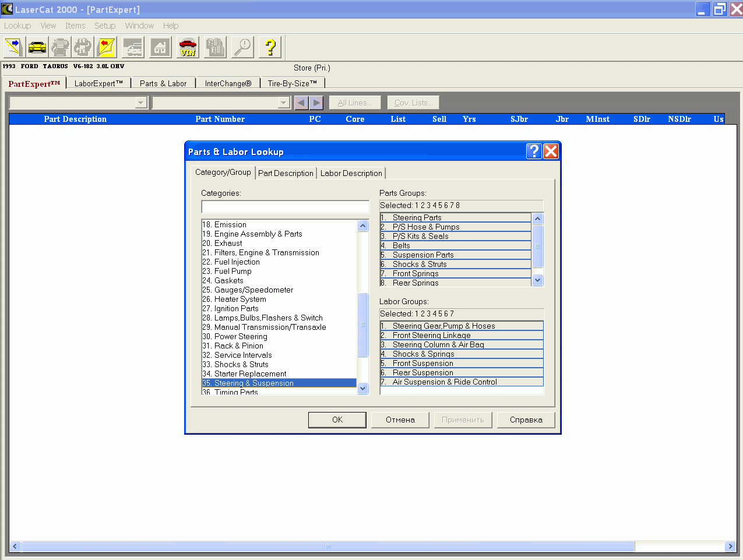This screenshot has height=560, width=743.
Task: Click the Cov. Lists button
Action: point(413,103)
